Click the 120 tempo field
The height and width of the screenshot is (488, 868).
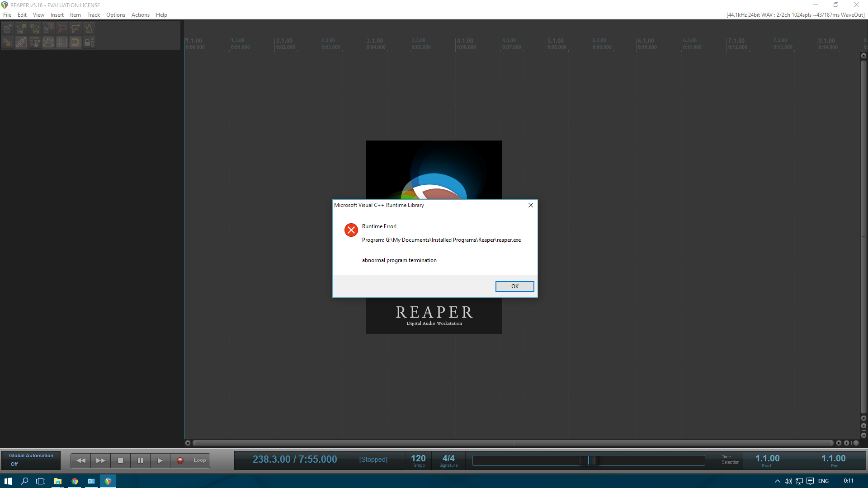(418, 460)
